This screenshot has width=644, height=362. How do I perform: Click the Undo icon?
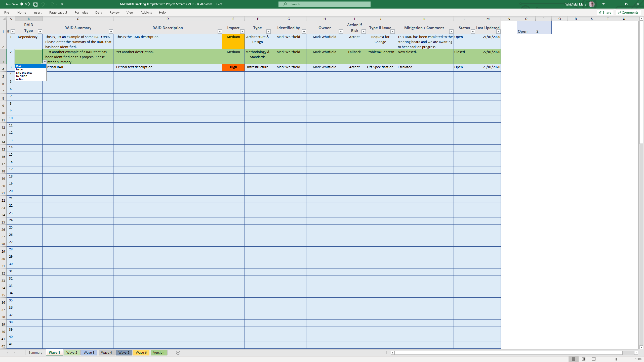[43, 4]
